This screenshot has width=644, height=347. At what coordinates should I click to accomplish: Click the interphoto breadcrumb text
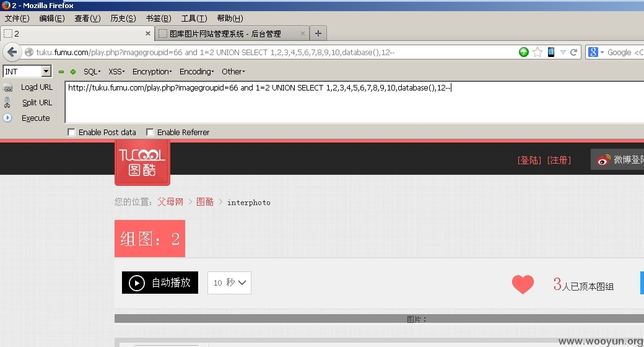[x=249, y=202]
